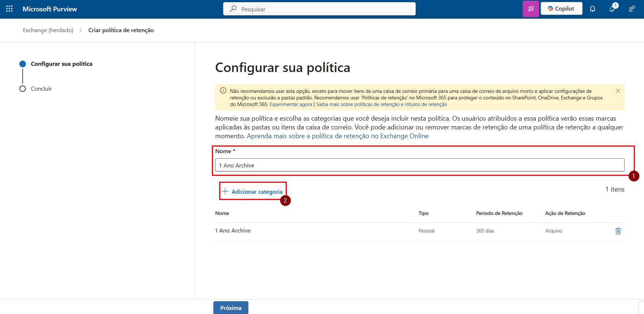Open the What's new rocket icon
Viewport: 644px width, 314px height.
(x=613, y=9)
